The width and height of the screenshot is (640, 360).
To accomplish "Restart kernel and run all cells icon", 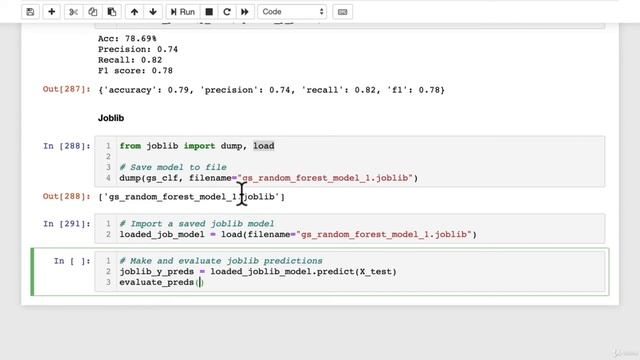I will [244, 12].
